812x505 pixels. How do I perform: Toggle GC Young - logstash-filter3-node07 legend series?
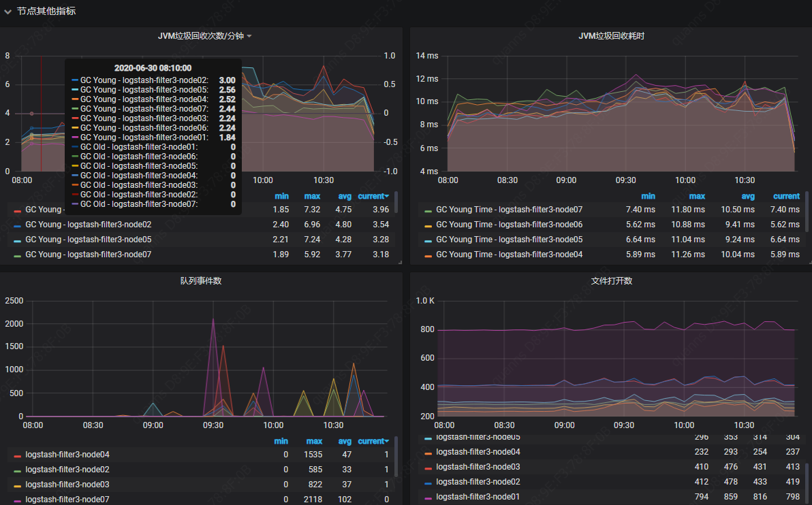coord(88,255)
